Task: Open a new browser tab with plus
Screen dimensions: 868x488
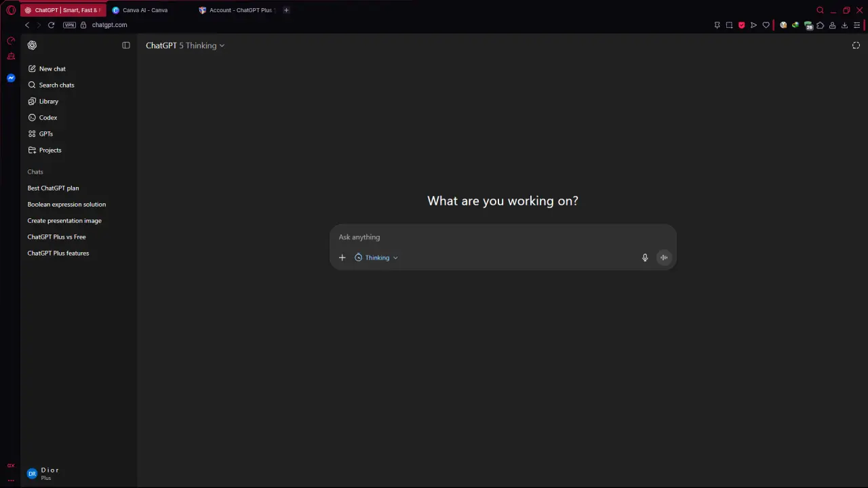Action: [286, 10]
